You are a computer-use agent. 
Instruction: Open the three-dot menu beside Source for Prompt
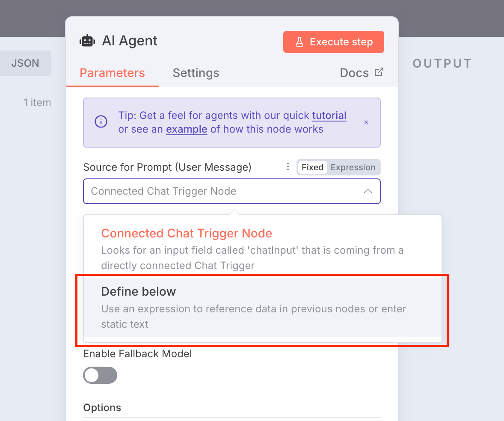click(x=288, y=166)
